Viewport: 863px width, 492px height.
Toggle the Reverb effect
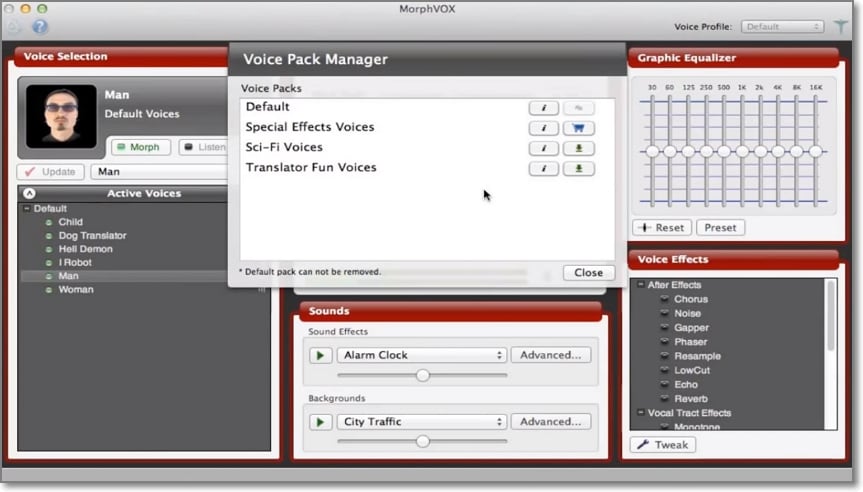click(664, 399)
